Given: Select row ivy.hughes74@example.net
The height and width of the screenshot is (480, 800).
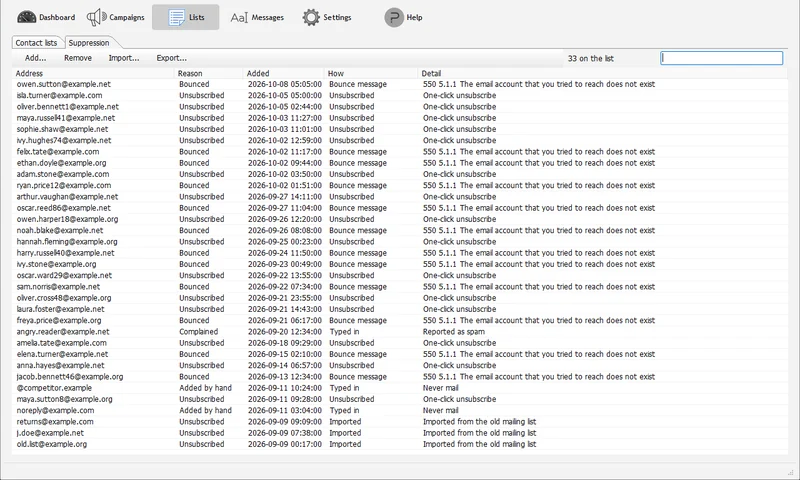Looking at the screenshot, I should pyautogui.click(x=400, y=140).
